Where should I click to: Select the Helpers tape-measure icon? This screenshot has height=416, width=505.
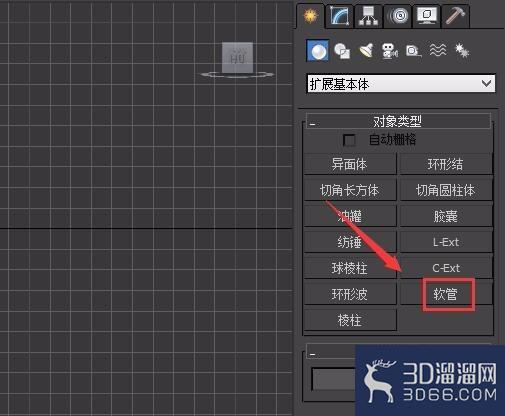(x=414, y=51)
